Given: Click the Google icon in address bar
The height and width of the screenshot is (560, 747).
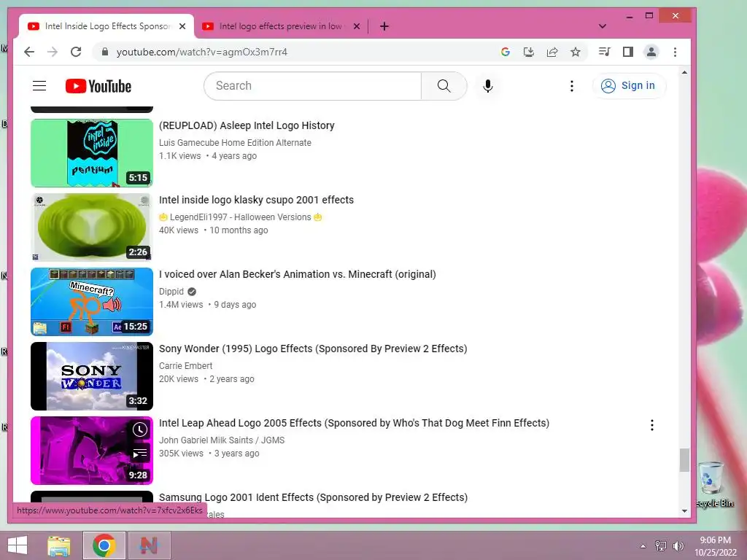Looking at the screenshot, I should coord(506,52).
